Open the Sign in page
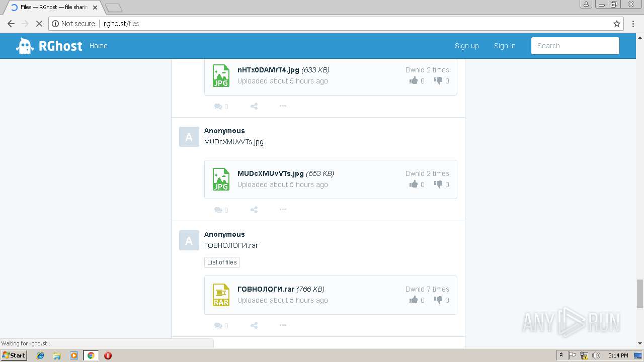 (505, 46)
